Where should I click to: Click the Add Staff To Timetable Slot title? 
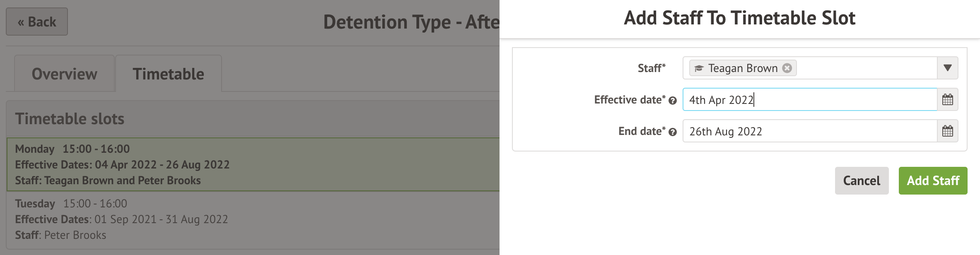[739, 18]
